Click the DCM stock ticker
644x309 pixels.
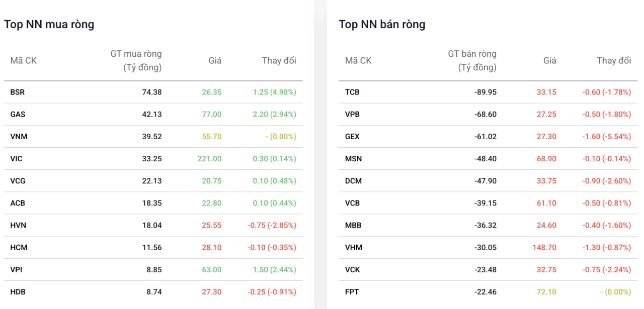[x=353, y=181]
